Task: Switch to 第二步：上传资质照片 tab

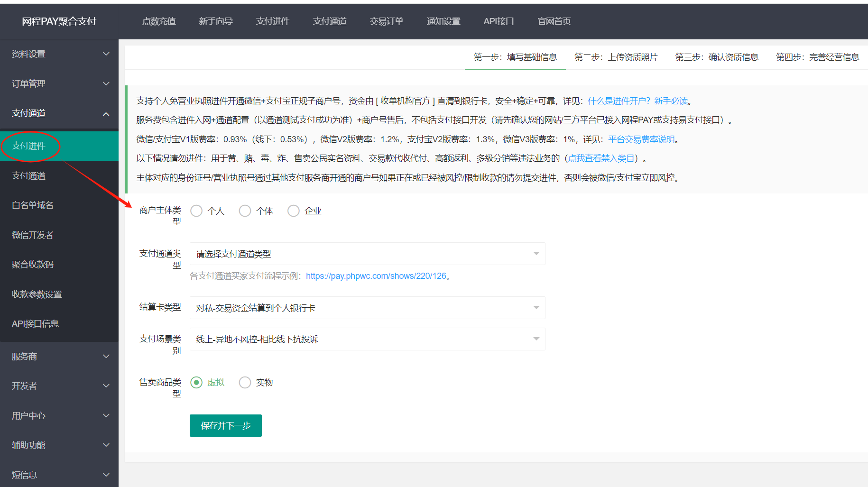Action: point(616,57)
